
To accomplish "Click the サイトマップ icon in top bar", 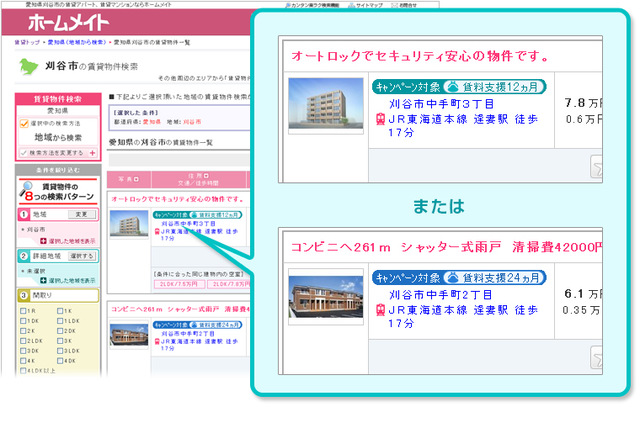I will (351, 5).
